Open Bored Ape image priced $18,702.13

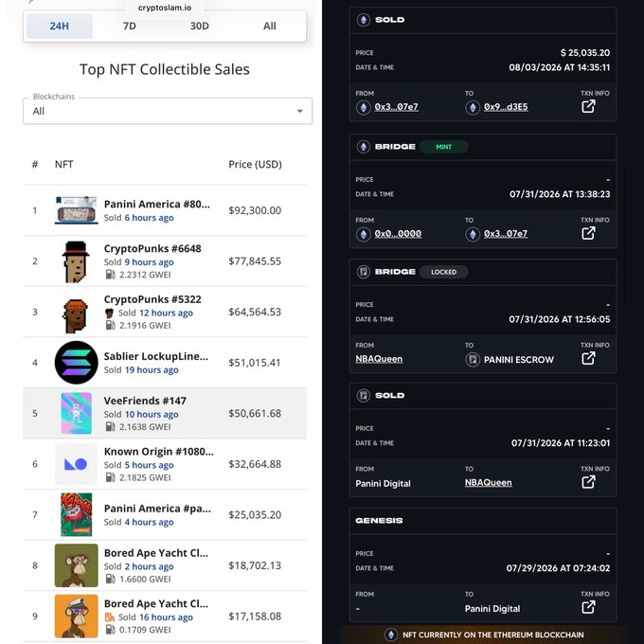click(77, 565)
